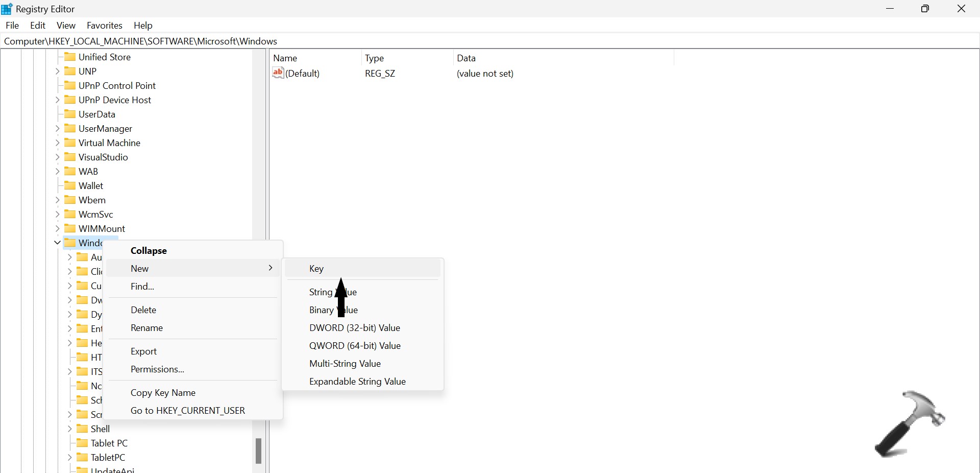Image resolution: width=980 pixels, height=473 pixels.
Task: Choose Export from the context menu
Action: coord(143,351)
